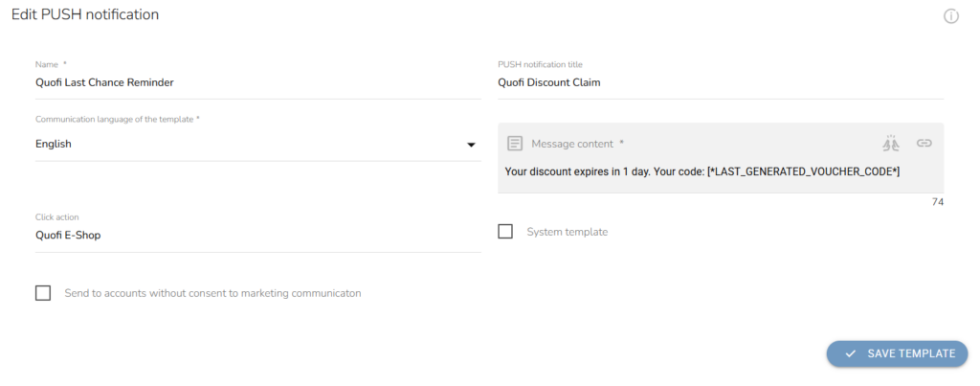The image size is (980, 386).
Task: Save the template with SAVE TEMPLATE button
Action: pyautogui.click(x=897, y=353)
